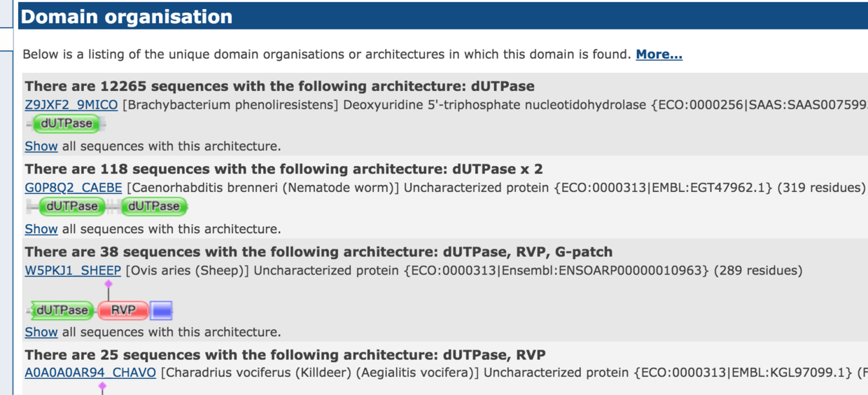Click the 118 sequences dUTPase x 2 heading

pyautogui.click(x=283, y=169)
